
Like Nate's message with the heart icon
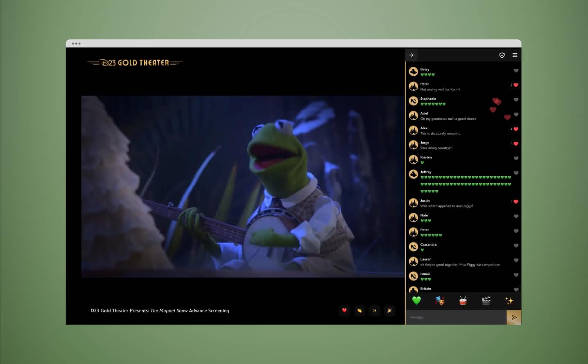coord(516,216)
